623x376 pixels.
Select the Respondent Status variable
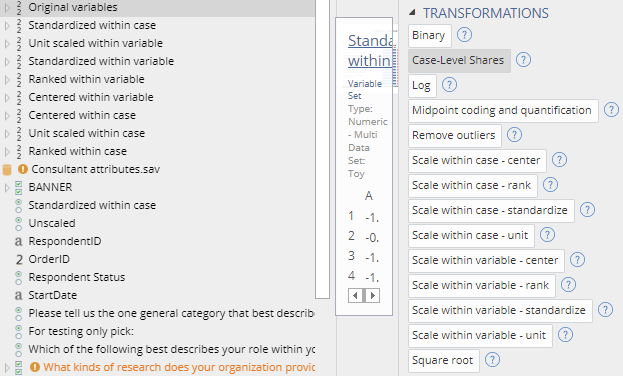77,277
